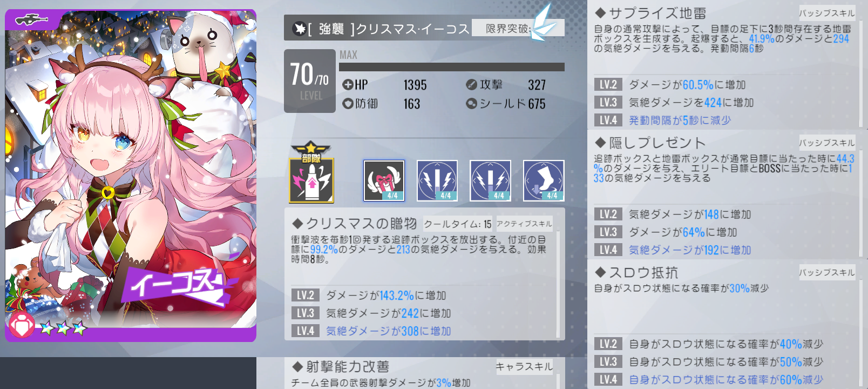This screenshot has width=868, height=389.
Task: Open the 部隊 squad skill badge
Action: pyautogui.click(x=311, y=172)
